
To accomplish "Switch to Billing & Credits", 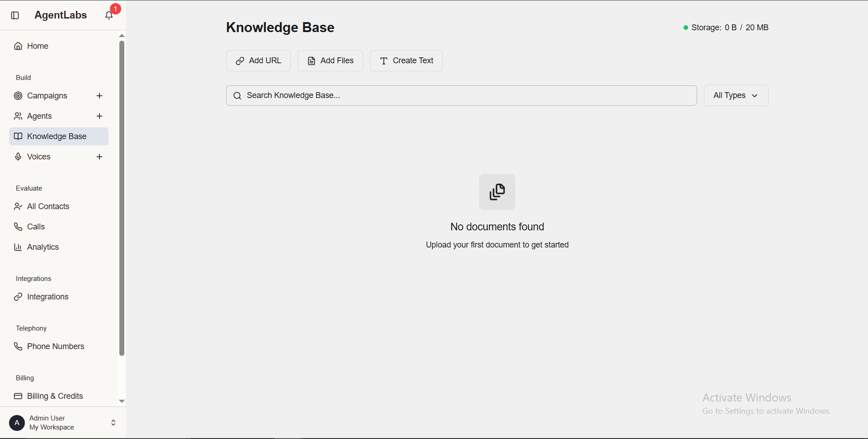I will click(x=55, y=396).
